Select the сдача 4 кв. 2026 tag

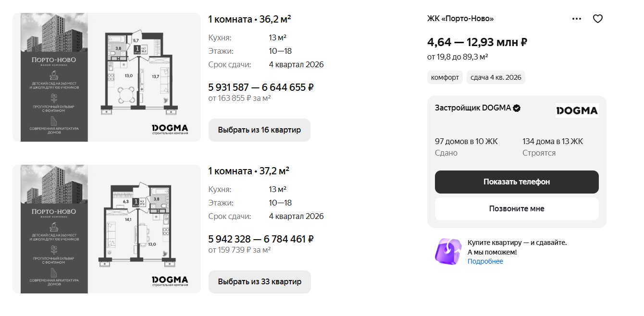pyautogui.click(x=496, y=77)
